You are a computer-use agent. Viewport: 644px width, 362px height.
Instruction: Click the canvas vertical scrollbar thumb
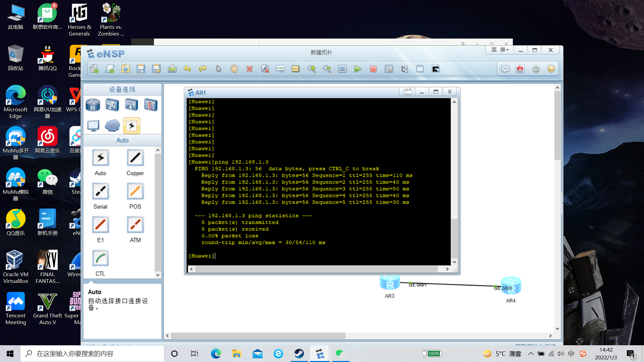(557, 125)
